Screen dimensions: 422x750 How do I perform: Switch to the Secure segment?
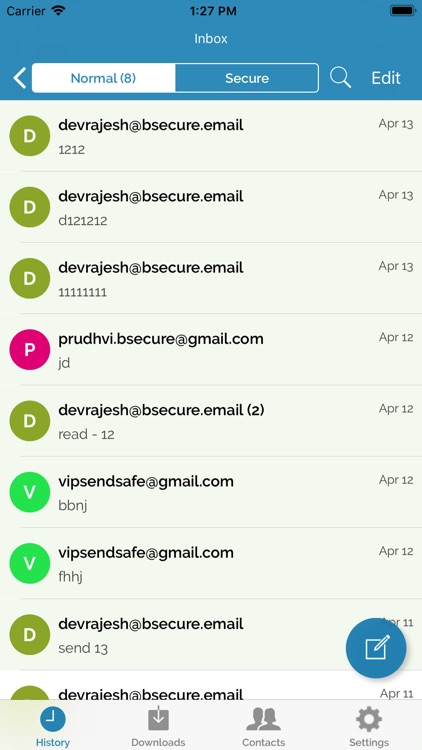[247, 78]
